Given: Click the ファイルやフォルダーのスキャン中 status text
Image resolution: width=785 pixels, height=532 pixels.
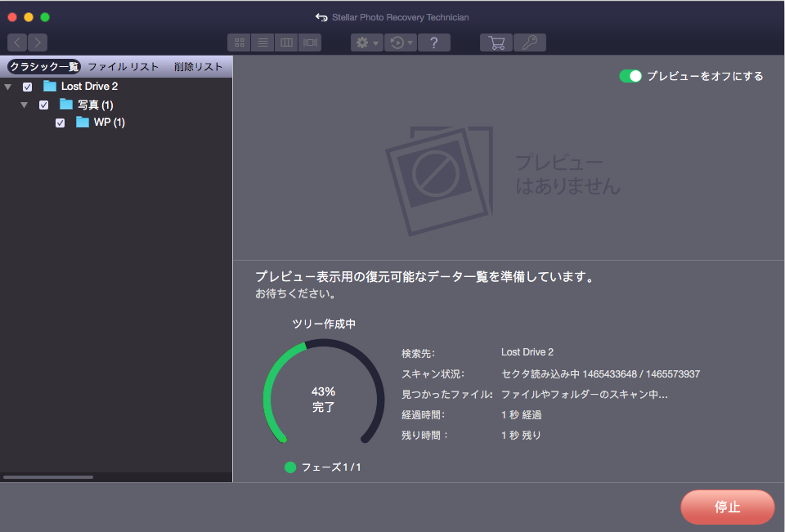Looking at the screenshot, I should click(584, 395).
